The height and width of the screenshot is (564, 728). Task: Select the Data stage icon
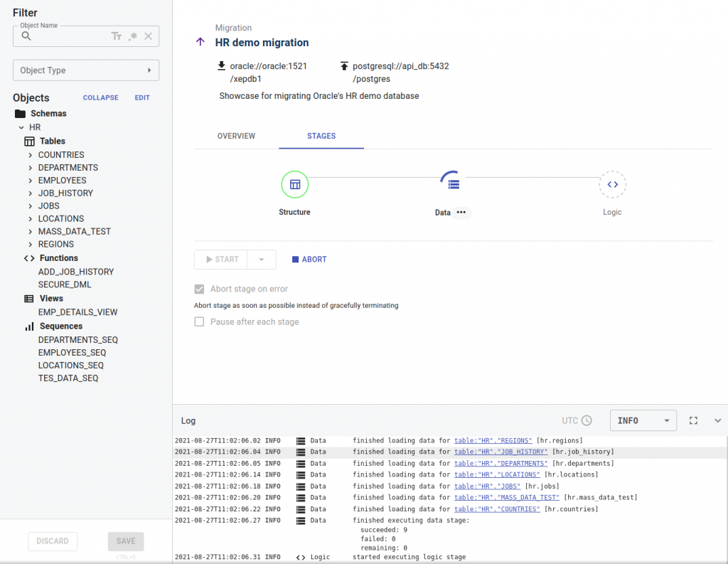[x=453, y=184]
